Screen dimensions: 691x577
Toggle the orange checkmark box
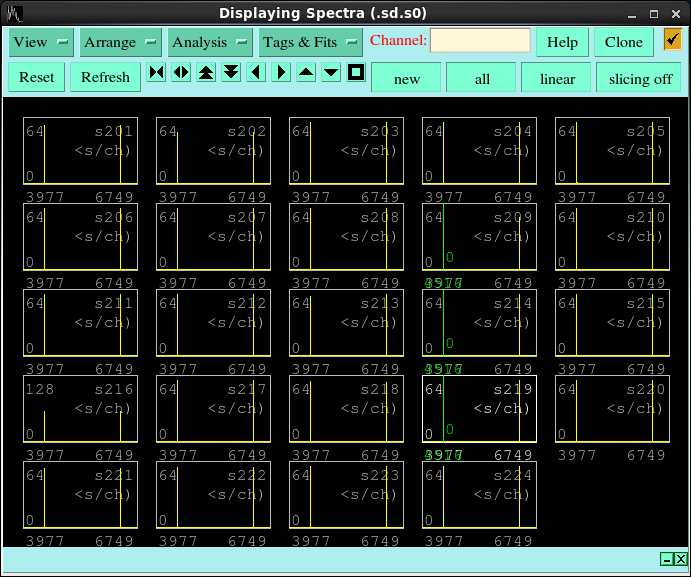(672, 40)
